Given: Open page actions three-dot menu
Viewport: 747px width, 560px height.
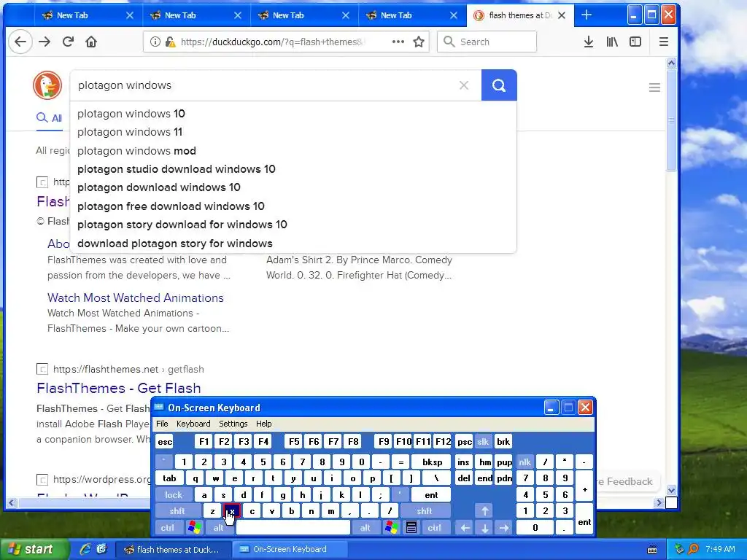Looking at the screenshot, I should [398, 42].
